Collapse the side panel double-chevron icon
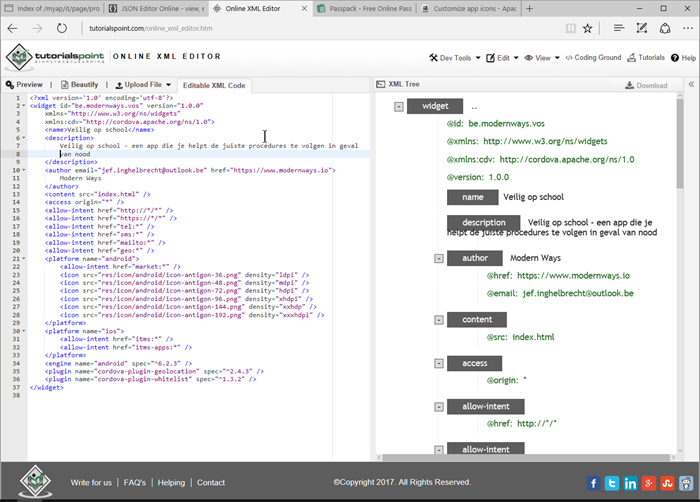 (x=691, y=84)
